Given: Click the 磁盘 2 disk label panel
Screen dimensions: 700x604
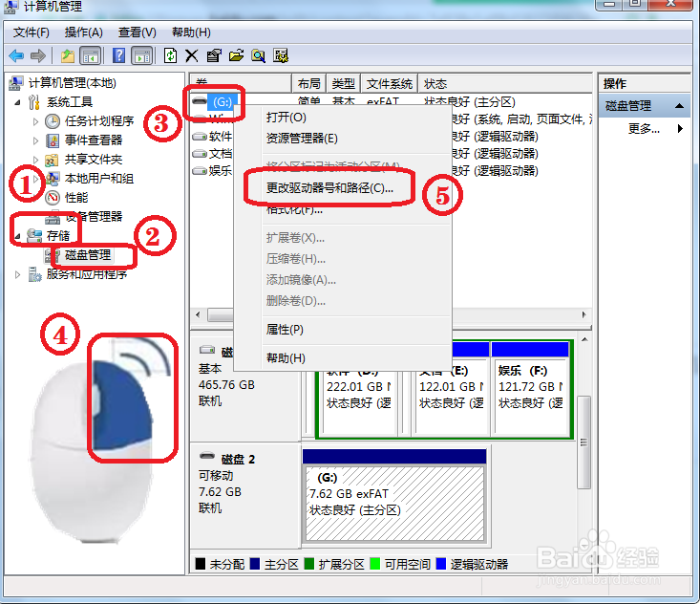Looking at the screenshot, I should pos(245,494).
